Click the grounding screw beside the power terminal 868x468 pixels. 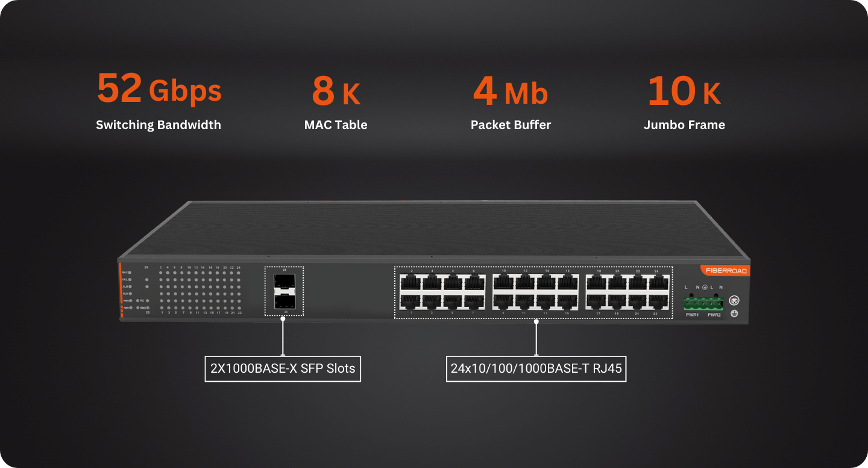[x=734, y=300]
